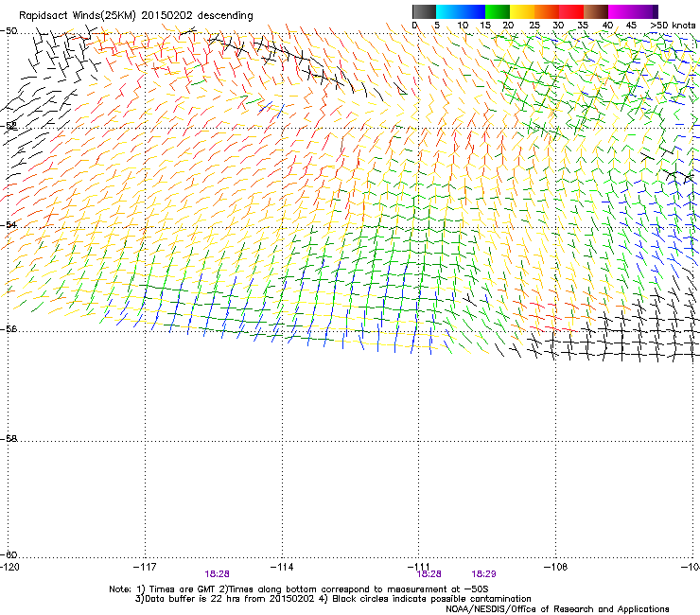
Task: Click the title 'Rapidsact Winds(25KM) 20150202 descending'
Action: 135,16
